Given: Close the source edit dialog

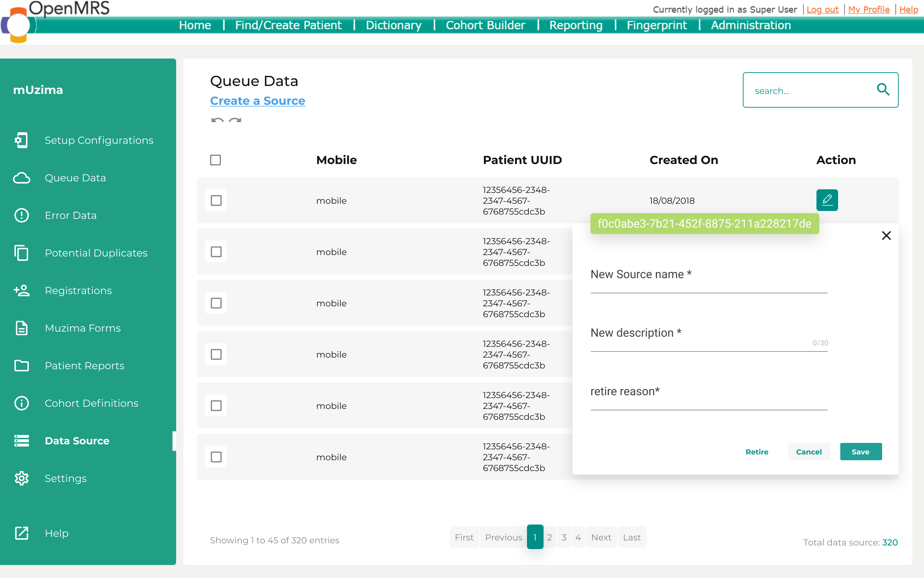Looking at the screenshot, I should [x=886, y=236].
